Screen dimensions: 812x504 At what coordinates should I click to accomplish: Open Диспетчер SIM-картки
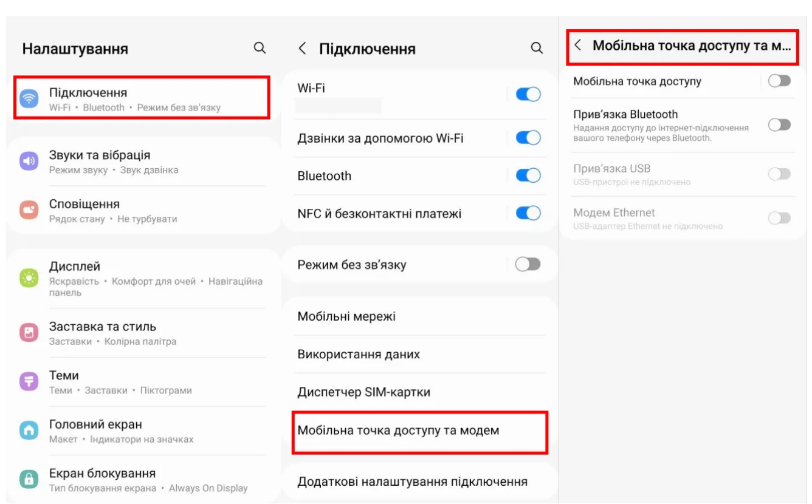point(363,392)
